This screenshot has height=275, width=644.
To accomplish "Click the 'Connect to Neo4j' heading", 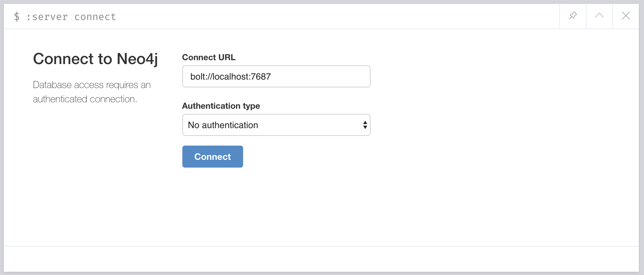I will click(95, 59).
